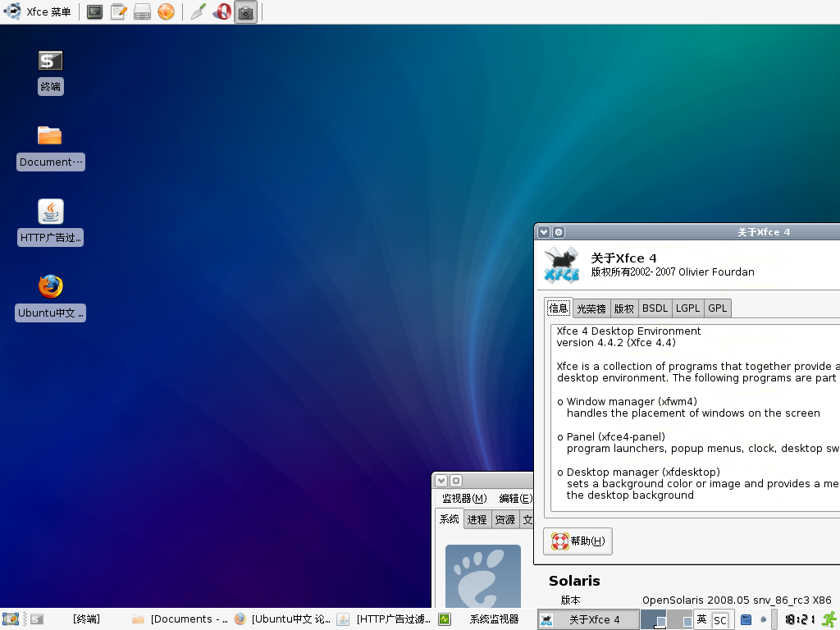Open the file manager drawer launcher
840x630 pixels.
tap(142, 11)
